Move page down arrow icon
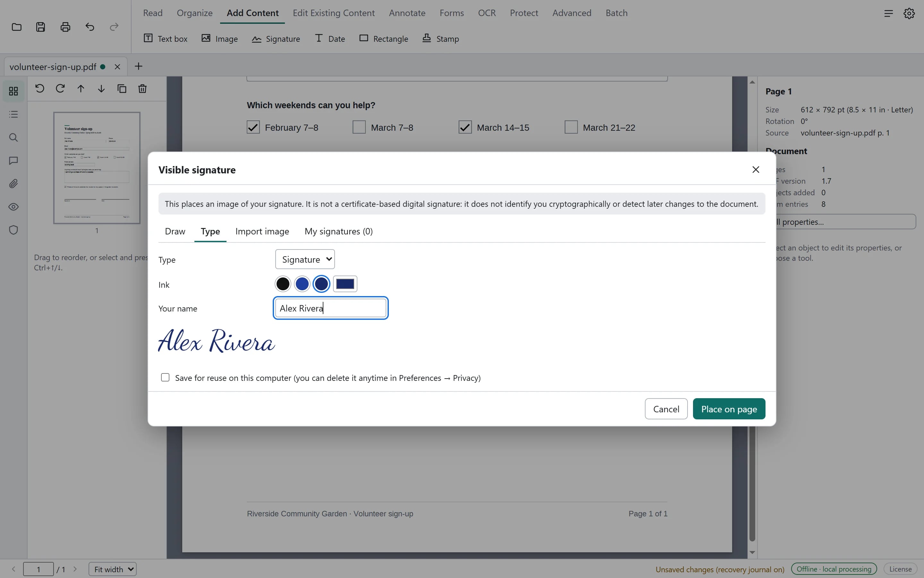 [101, 89]
